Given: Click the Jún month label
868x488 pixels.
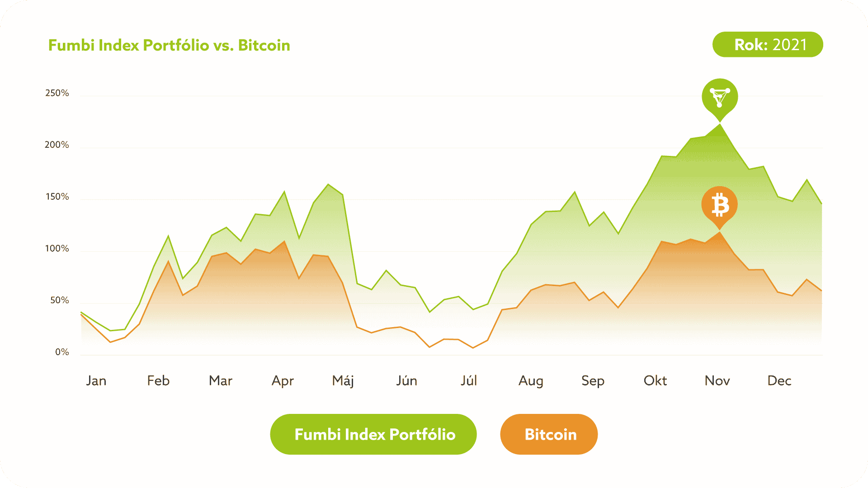Looking at the screenshot, I should 406,380.
